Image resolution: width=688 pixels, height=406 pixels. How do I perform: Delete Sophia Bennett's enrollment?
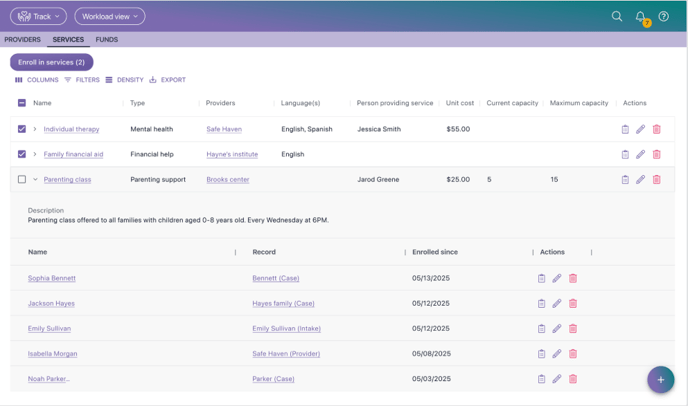click(x=573, y=278)
